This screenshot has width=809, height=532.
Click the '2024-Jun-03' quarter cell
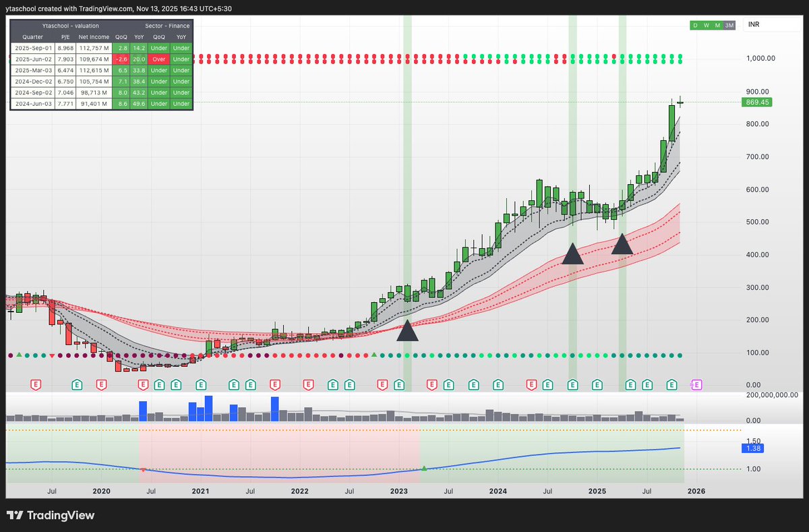[x=32, y=104]
